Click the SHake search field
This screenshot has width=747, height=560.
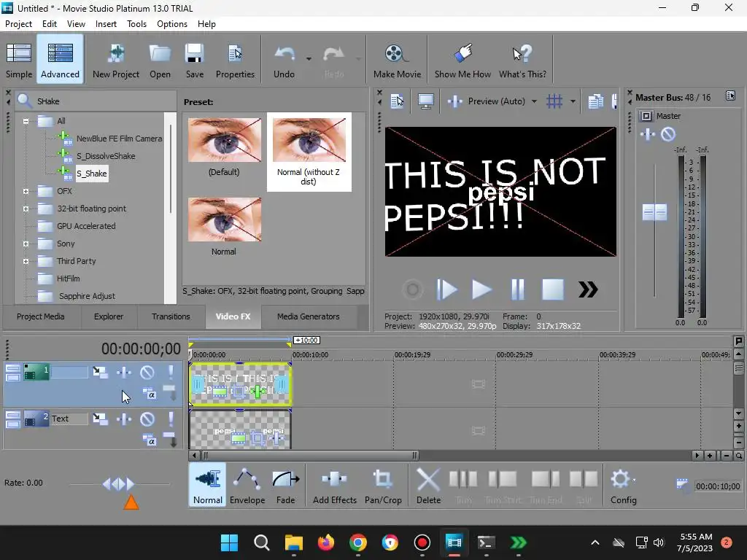coord(105,101)
